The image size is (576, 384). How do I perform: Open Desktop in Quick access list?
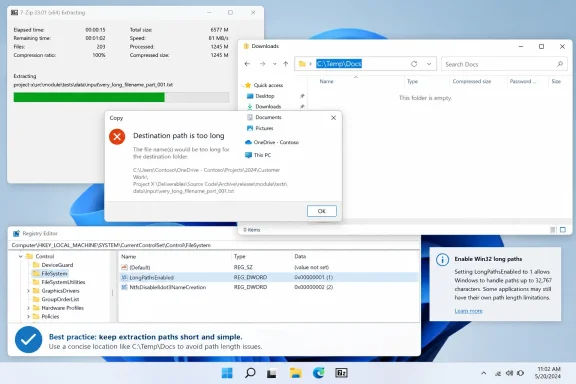(264, 96)
